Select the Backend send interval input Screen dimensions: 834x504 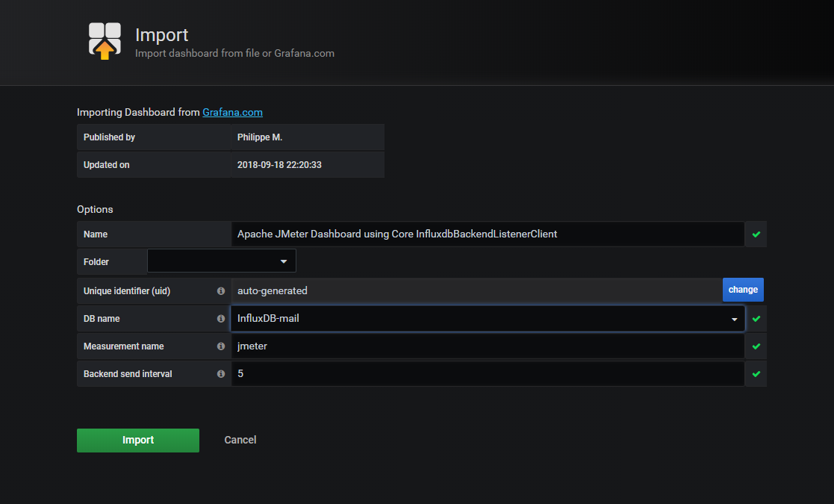488,374
